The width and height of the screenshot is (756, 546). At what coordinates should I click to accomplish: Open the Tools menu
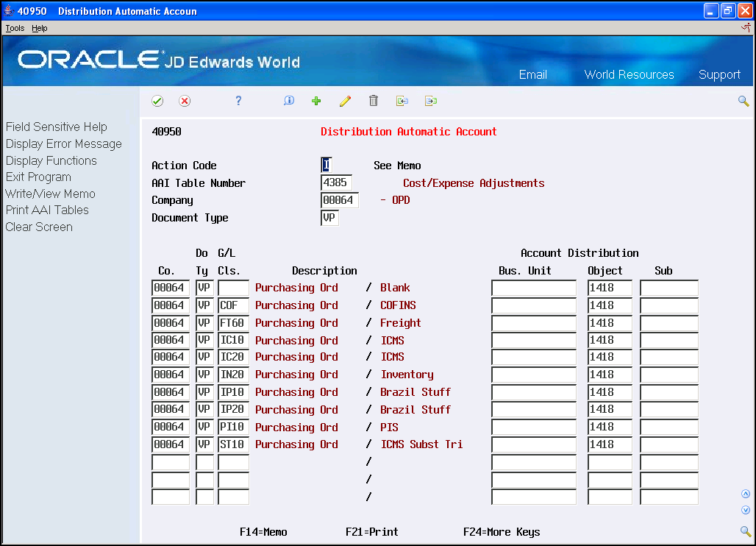click(15, 29)
